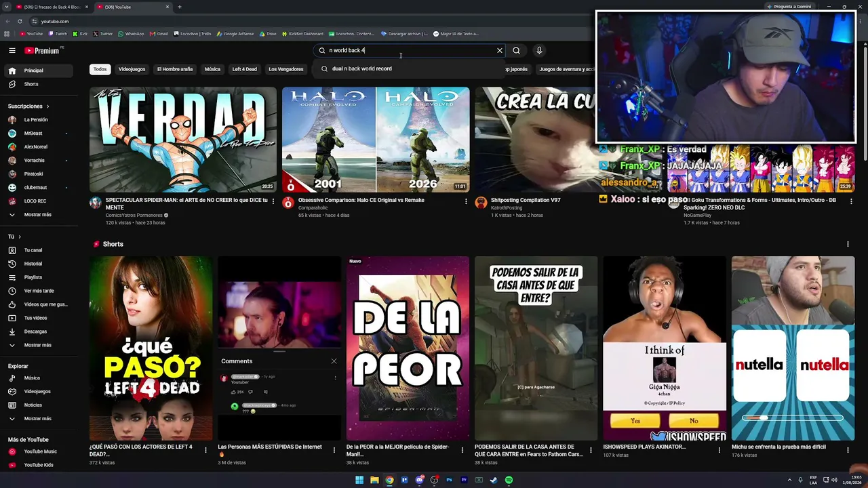Viewport: 868px width, 488px height.
Task: Open Shorts shelf options menu
Action: coord(848,244)
